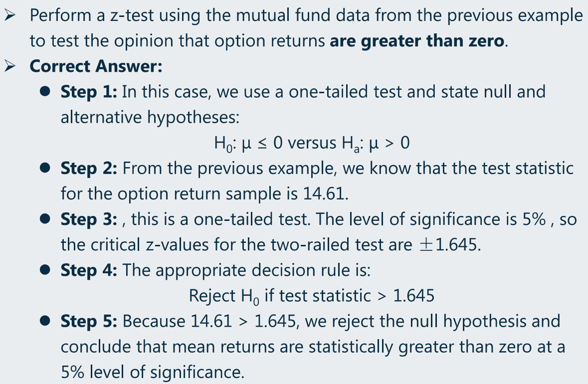Click the hypotheses formula H0: μ ≤ 0
Screen dimensions: 588x384
tap(248, 144)
